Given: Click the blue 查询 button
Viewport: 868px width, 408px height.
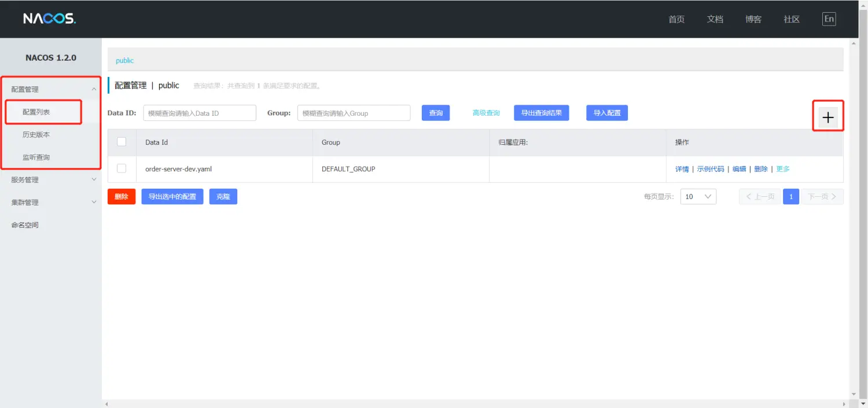Looking at the screenshot, I should point(436,113).
